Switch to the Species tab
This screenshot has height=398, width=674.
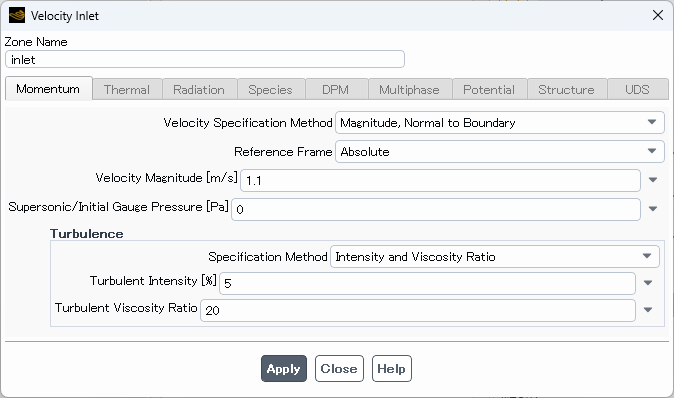point(270,89)
